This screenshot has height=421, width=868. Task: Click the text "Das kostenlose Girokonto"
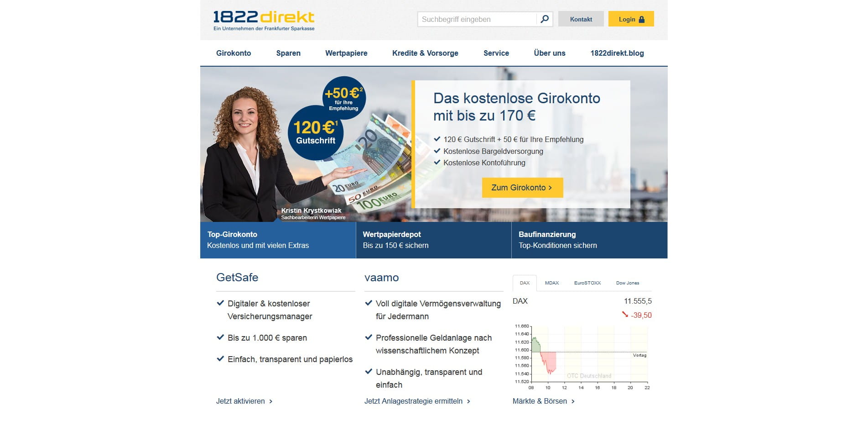tap(517, 98)
